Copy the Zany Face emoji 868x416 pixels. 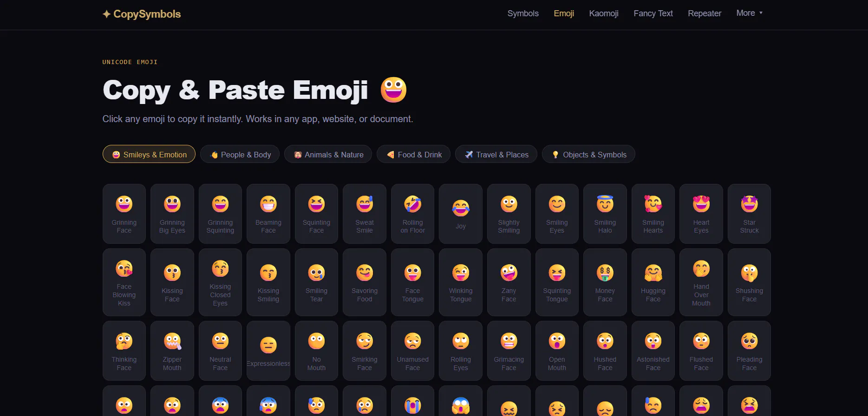(509, 282)
